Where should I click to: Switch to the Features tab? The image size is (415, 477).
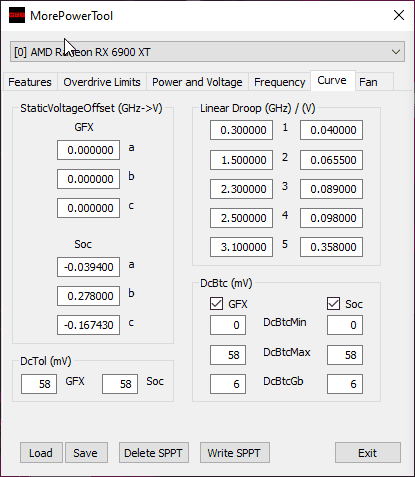(x=30, y=82)
